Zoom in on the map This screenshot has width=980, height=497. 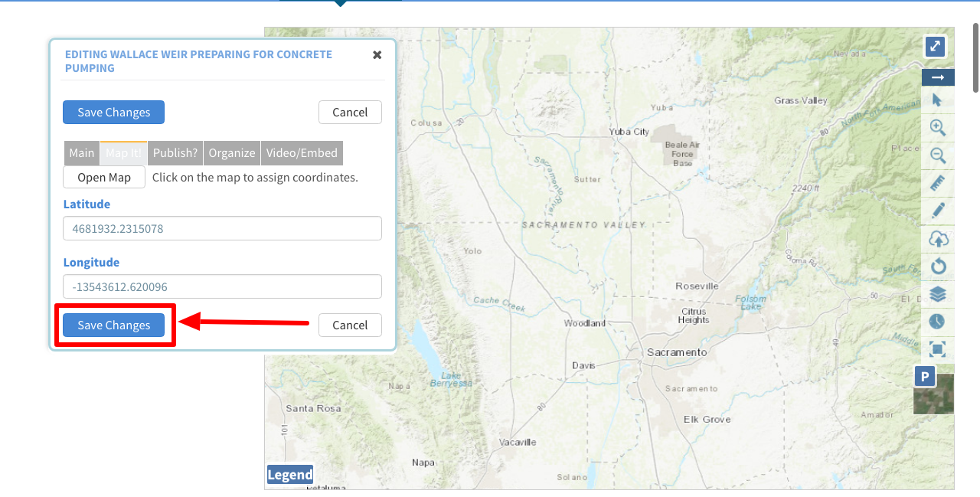click(938, 128)
